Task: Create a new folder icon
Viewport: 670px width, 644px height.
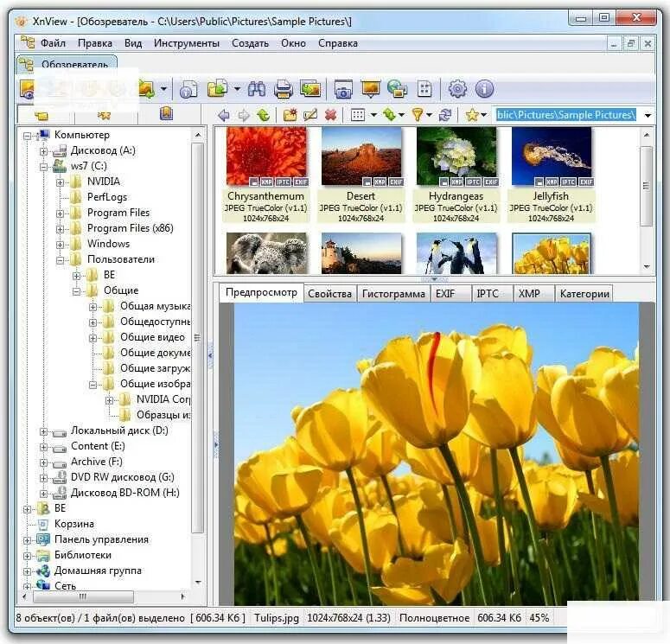Action: point(290,115)
